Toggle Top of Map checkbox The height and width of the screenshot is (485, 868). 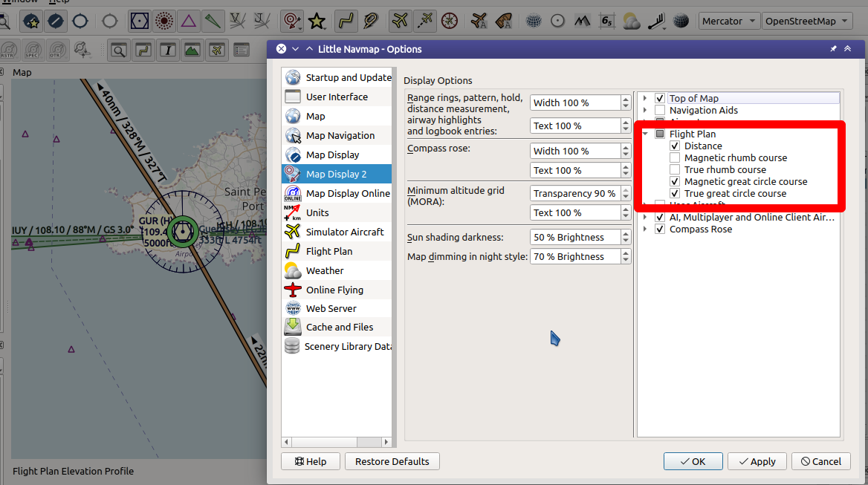tap(660, 99)
